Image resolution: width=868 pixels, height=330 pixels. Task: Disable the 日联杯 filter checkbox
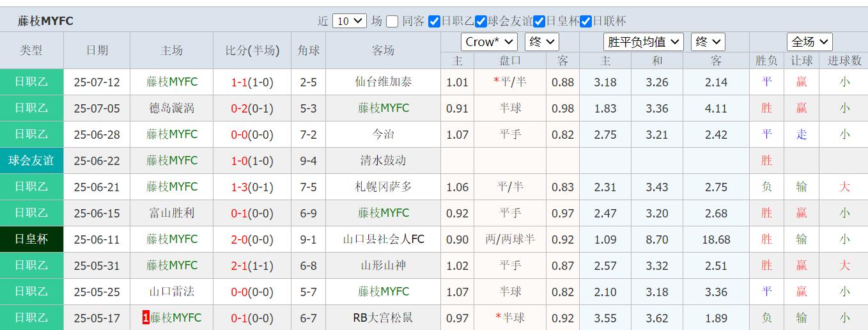coord(586,21)
